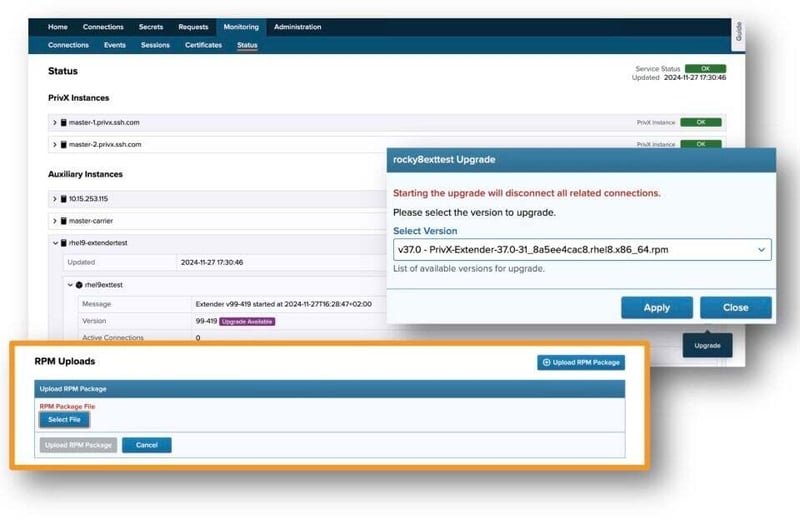
Task: Click the Select File button
Action: coord(64,420)
